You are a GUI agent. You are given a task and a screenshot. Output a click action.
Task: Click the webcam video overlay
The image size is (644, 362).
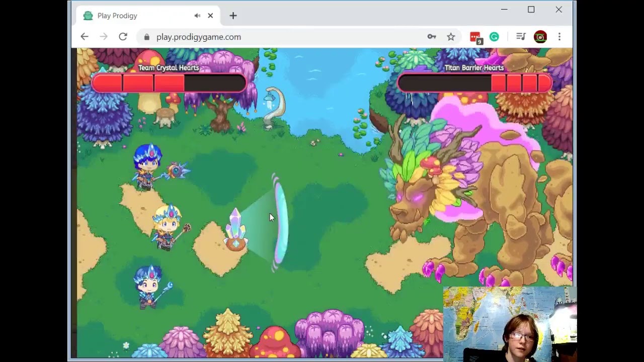(510, 324)
